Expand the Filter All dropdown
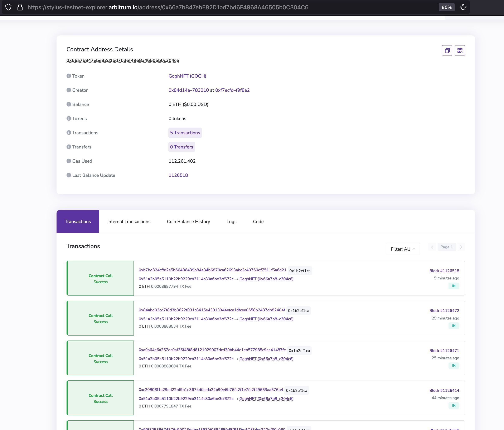The width and height of the screenshot is (504, 430). pos(403,249)
